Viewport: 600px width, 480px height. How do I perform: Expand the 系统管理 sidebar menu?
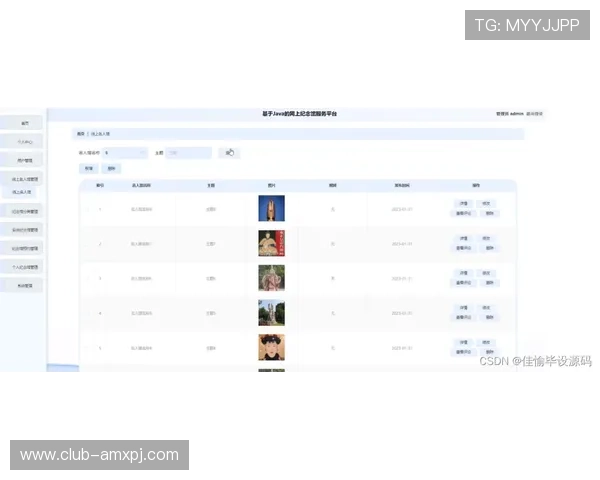coord(24,285)
